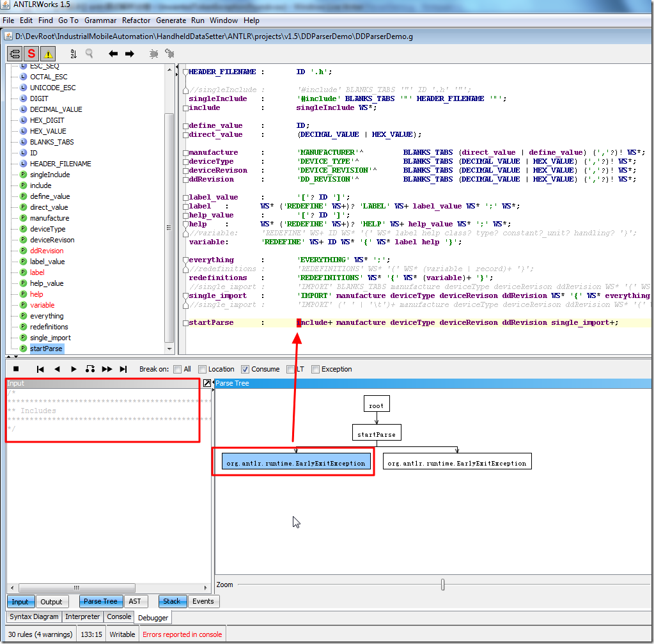Collapse the HEADER_FILENAME rule fold marker

[185, 72]
